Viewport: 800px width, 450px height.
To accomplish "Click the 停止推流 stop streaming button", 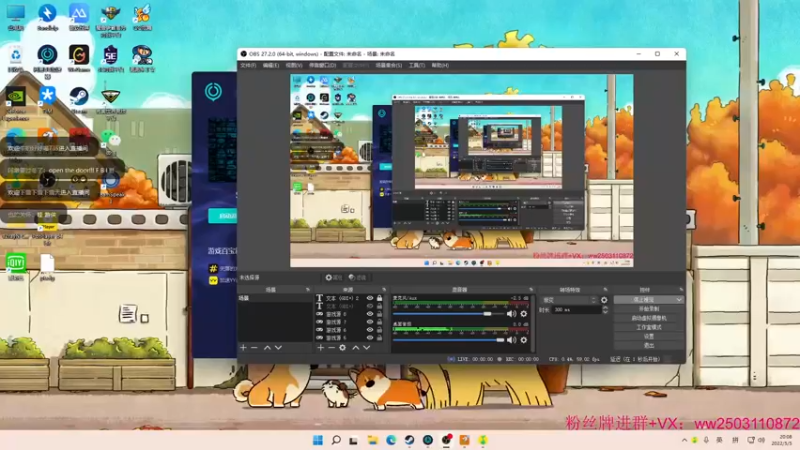I will pyautogui.click(x=644, y=299).
